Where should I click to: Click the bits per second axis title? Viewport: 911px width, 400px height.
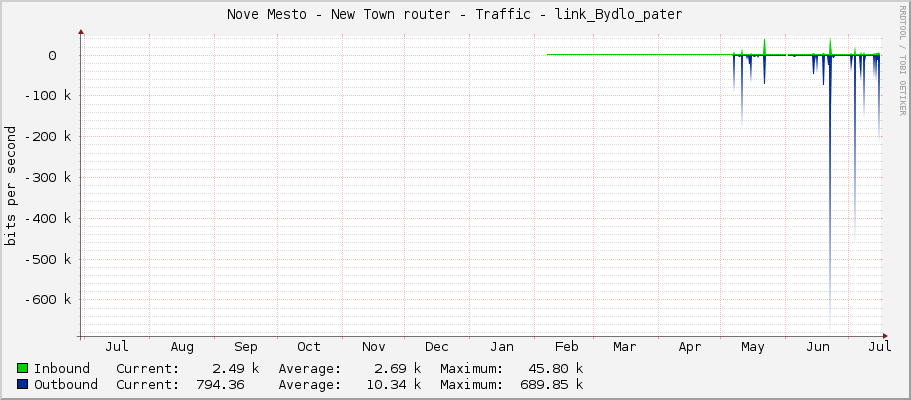[10, 186]
